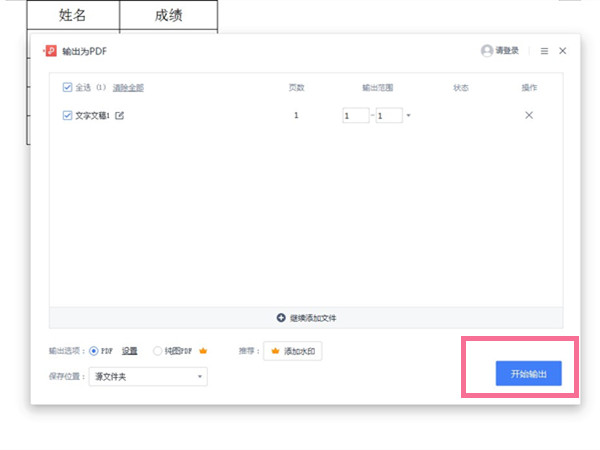The height and width of the screenshot is (450, 600).
Task: Click the red PDF logo icon in the title bar
Action: pyautogui.click(x=50, y=50)
